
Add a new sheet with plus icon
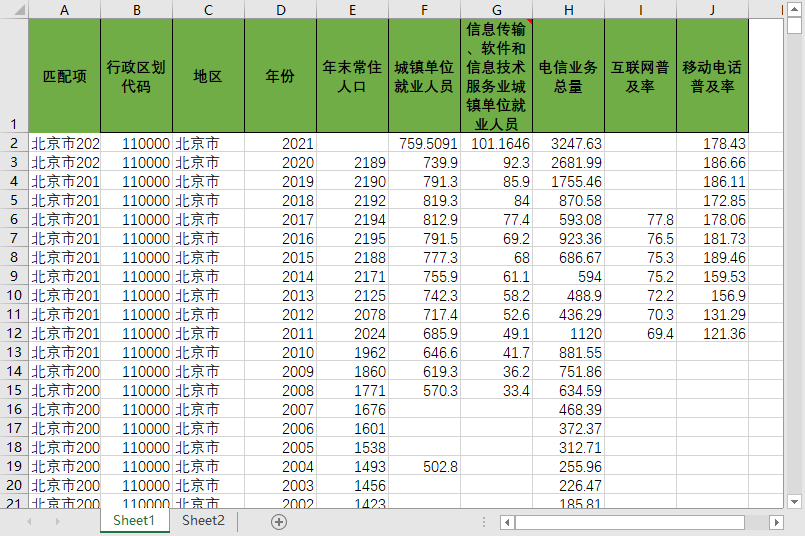coord(279,522)
